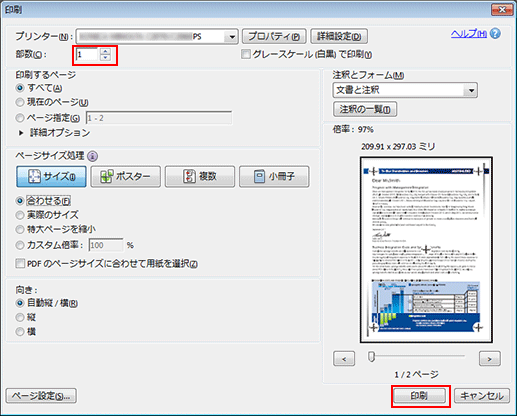Select the 実際のサイズ actual size option
517x416 pixels.
pos(20,215)
